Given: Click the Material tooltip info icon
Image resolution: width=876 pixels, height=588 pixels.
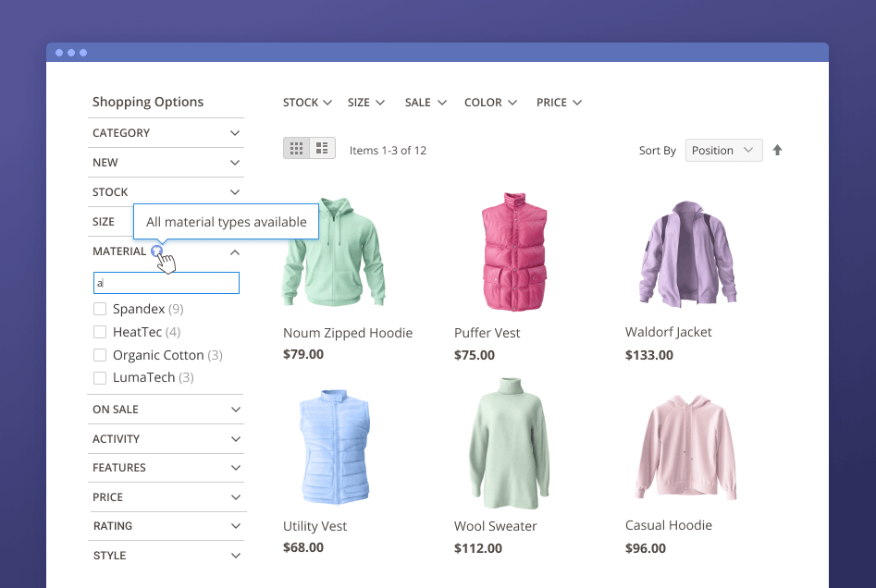Looking at the screenshot, I should (157, 251).
